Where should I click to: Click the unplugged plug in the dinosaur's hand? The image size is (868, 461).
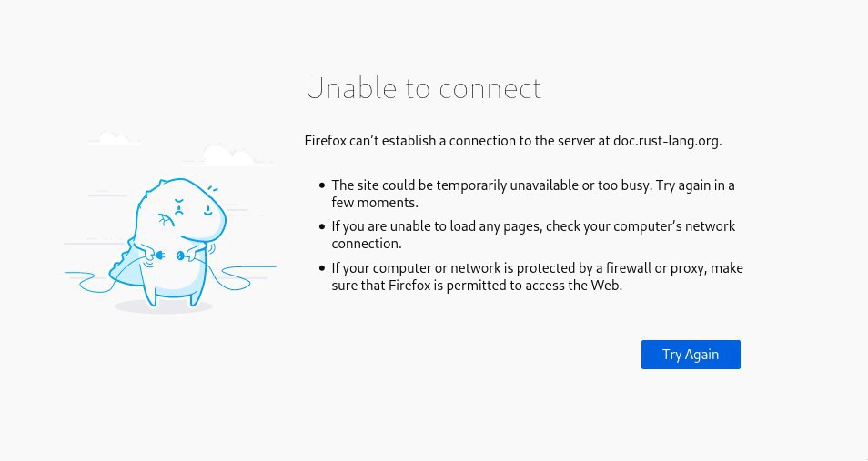pos(160,256)
